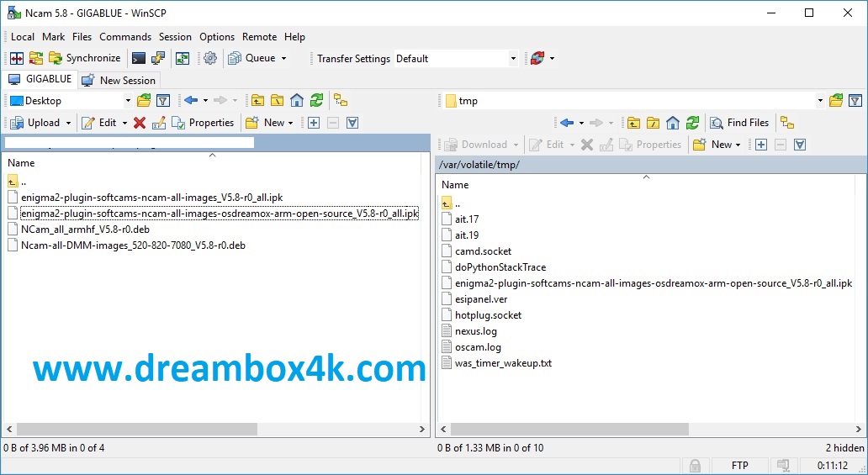
Task: Select camd.socket in remote panel
Action: pyautogui.click(x=483, y=251)
